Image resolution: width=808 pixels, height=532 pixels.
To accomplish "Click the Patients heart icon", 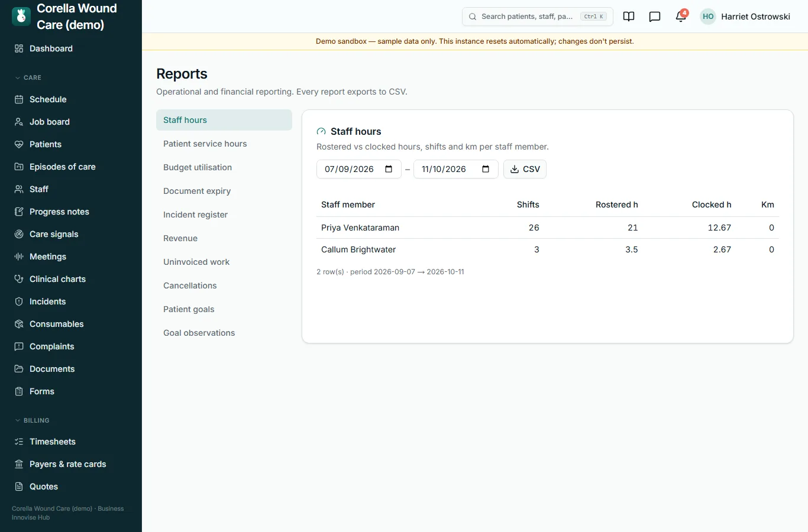I will tap(19, 144).
